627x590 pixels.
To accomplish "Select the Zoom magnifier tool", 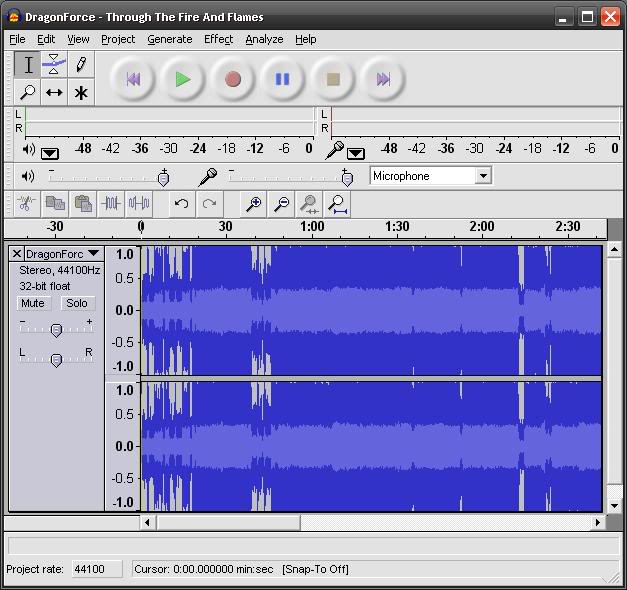I will click(28, 92).
